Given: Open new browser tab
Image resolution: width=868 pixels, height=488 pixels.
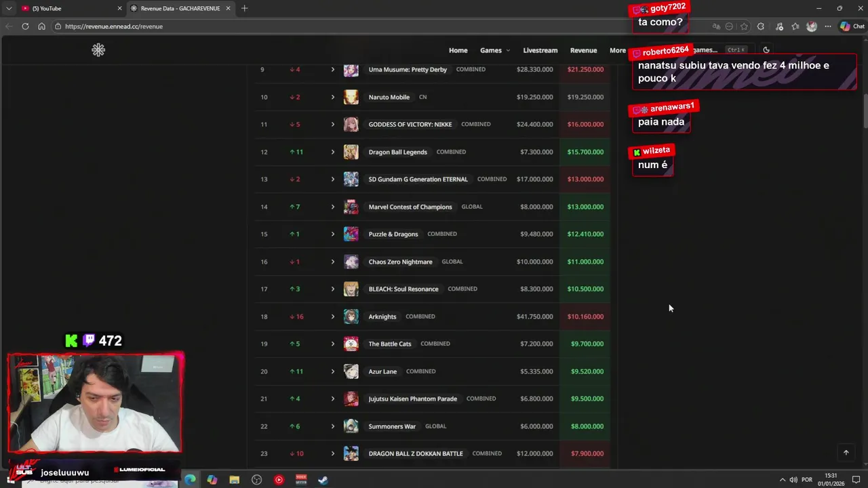Looking at the screenshot, I should tap(244, 8).
